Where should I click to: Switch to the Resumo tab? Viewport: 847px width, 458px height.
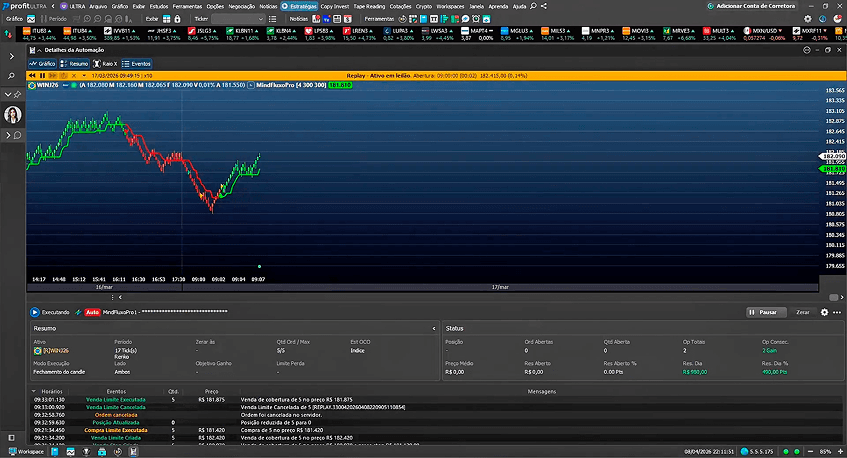[75, 64]
